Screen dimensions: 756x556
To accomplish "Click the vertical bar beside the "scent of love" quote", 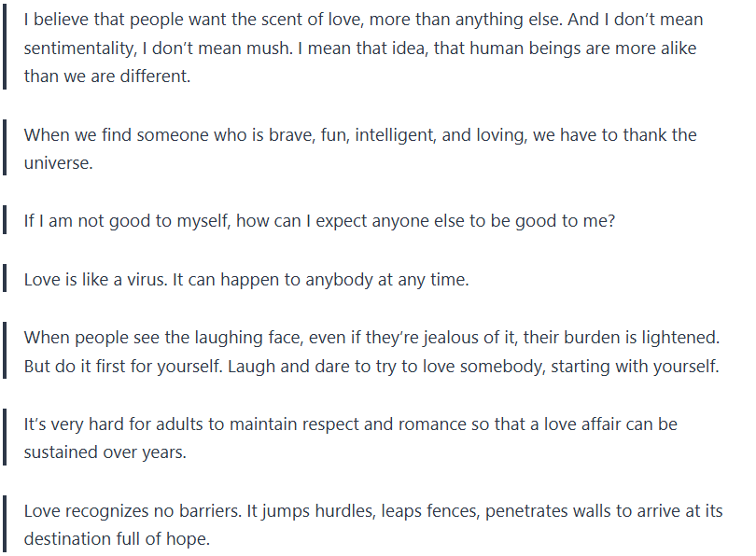I will click(x=5, y=48).
